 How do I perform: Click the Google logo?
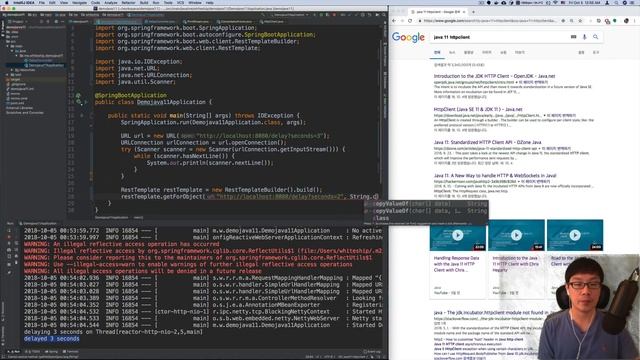(x=408, y=38)
